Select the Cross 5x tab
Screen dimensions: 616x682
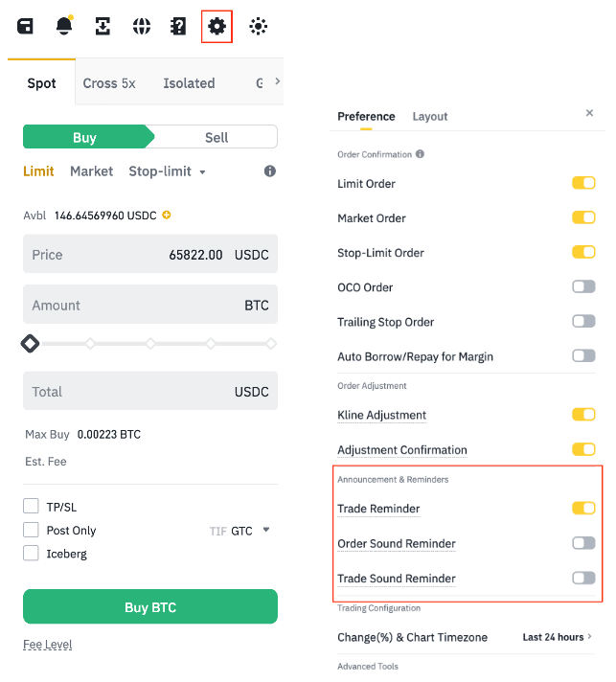click(109, 83)
